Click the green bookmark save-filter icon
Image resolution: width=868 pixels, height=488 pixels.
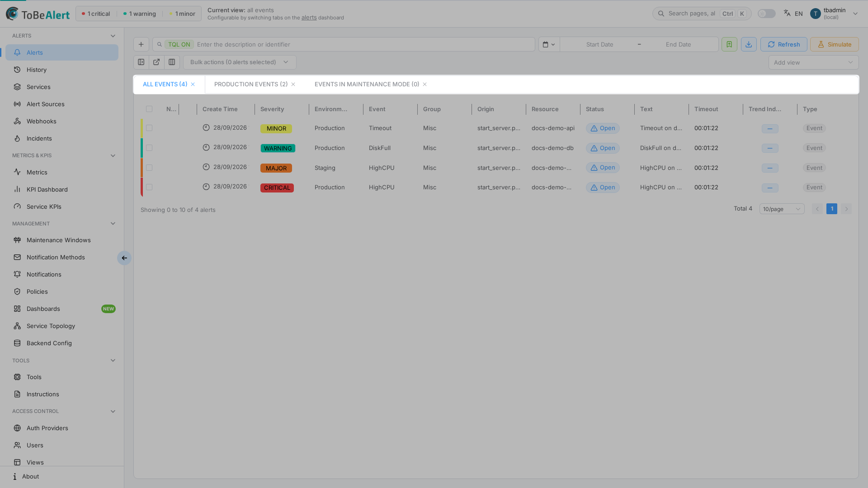tap(729, 44)
